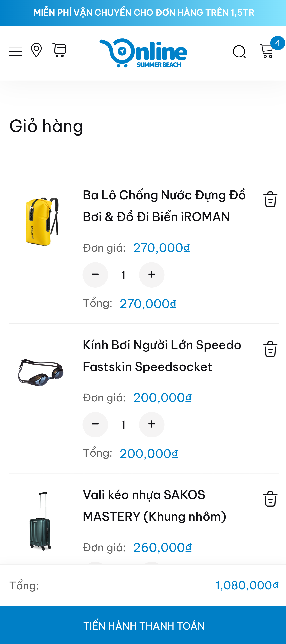Open the Kính Bơi Speedo Fastskin title
This screenshot has width=286, height=644.
162,356
